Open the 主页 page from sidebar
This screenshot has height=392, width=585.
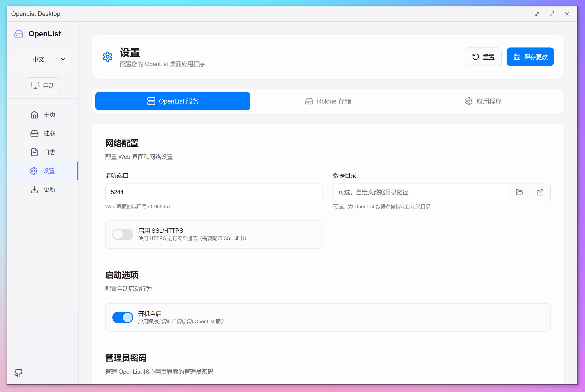coord(43,114)
